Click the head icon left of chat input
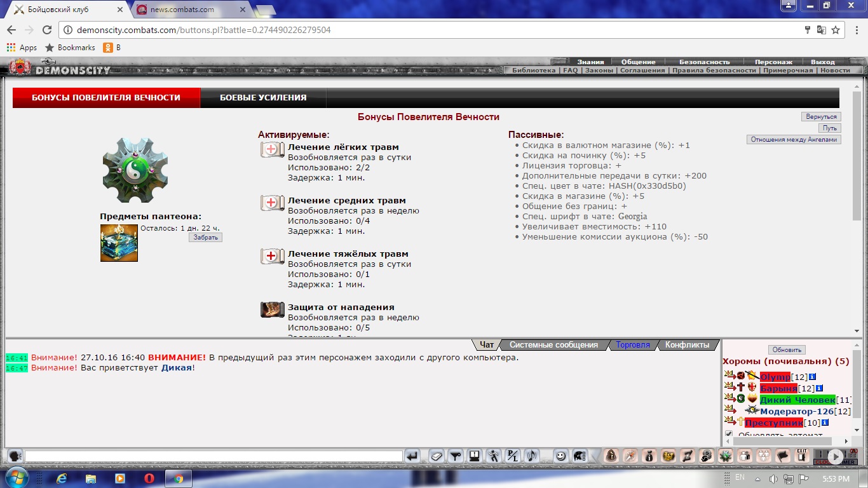 (x=15, y=456)
